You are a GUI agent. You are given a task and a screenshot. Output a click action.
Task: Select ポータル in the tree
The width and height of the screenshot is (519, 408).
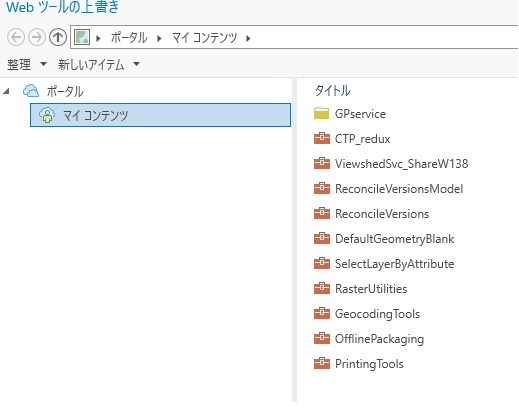[x=65, y=91]
